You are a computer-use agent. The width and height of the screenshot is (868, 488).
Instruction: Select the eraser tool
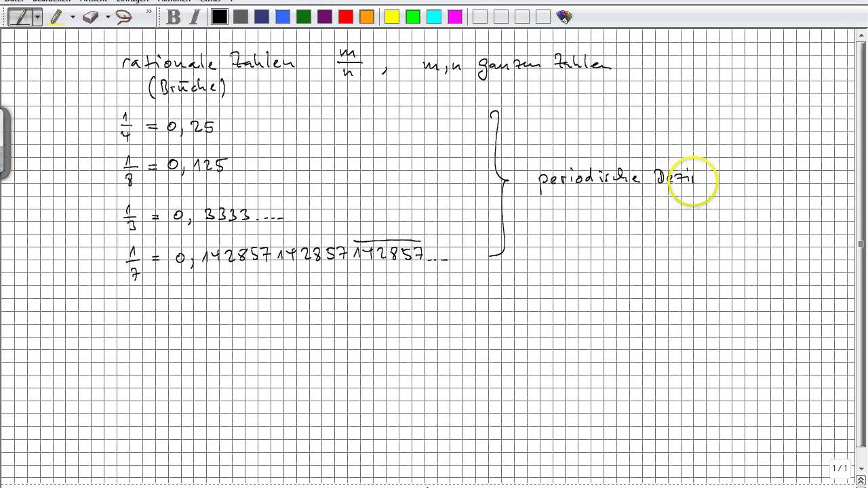(x=91, y=17)
